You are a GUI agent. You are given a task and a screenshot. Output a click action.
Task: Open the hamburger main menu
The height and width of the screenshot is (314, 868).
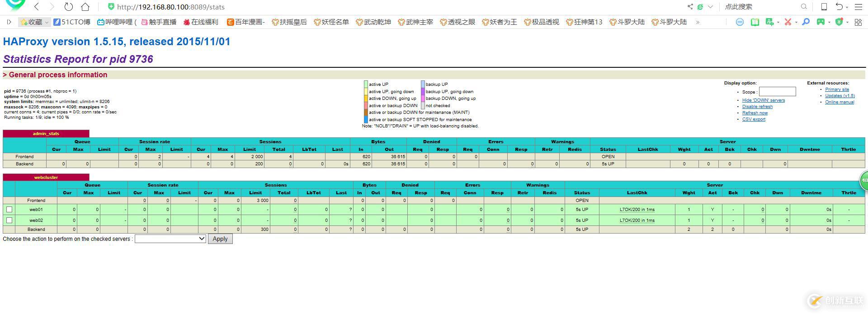pos(858,7)
